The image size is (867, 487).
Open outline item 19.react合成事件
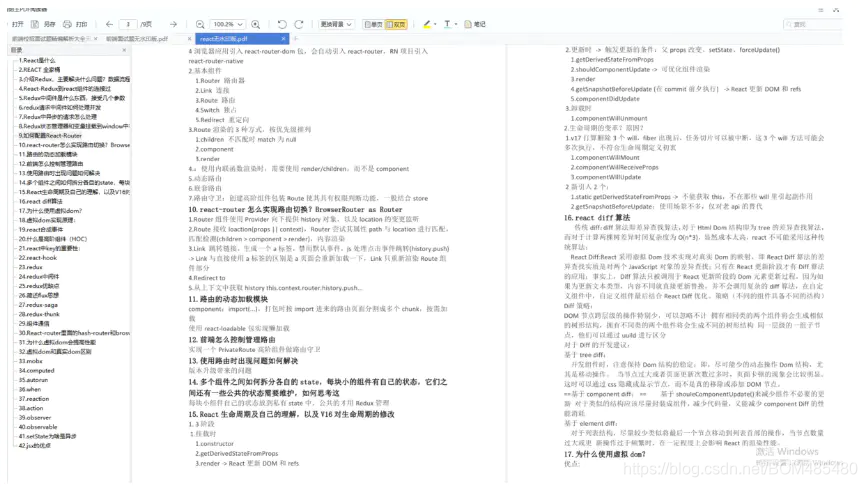click(x=41, y=230)
